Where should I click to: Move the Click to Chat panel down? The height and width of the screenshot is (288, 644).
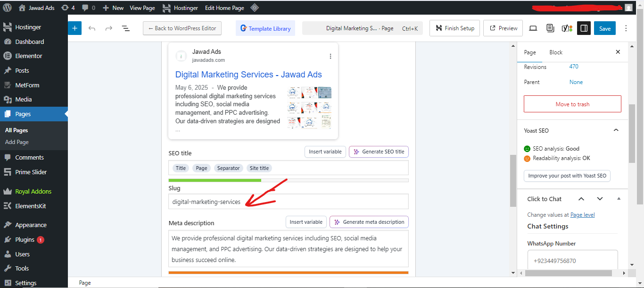click(x=600, y=199)
